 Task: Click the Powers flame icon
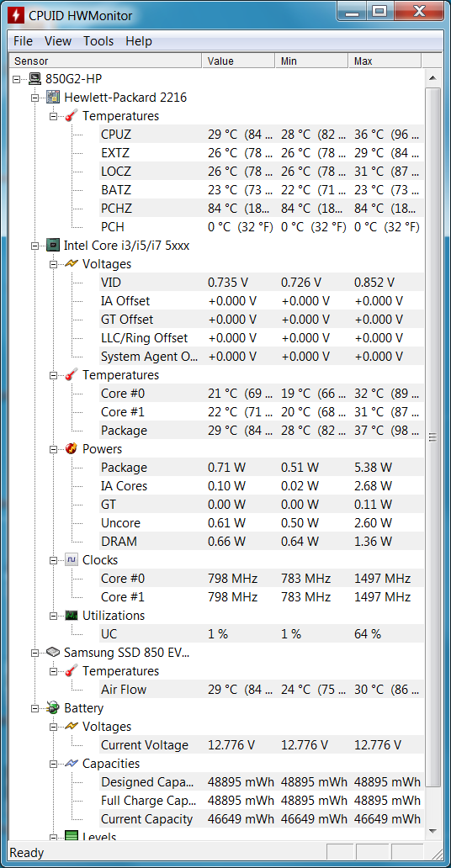(x=72, y=448)
